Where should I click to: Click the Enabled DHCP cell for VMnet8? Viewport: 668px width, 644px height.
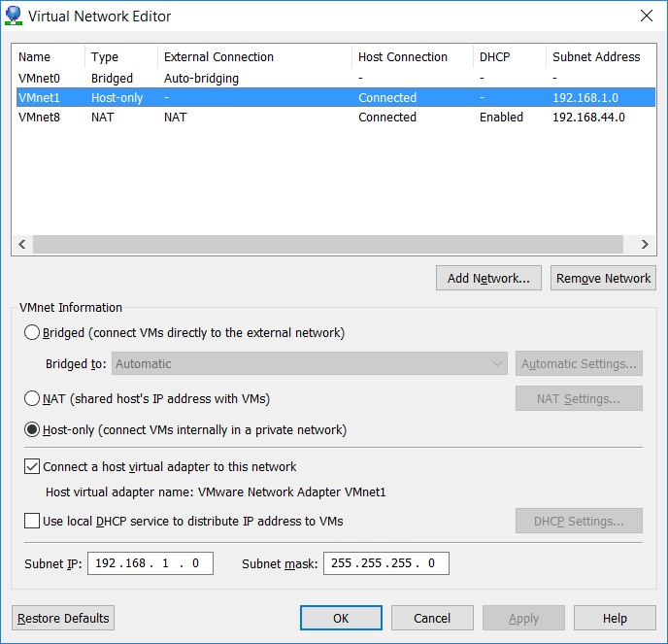tap(501, 118)
